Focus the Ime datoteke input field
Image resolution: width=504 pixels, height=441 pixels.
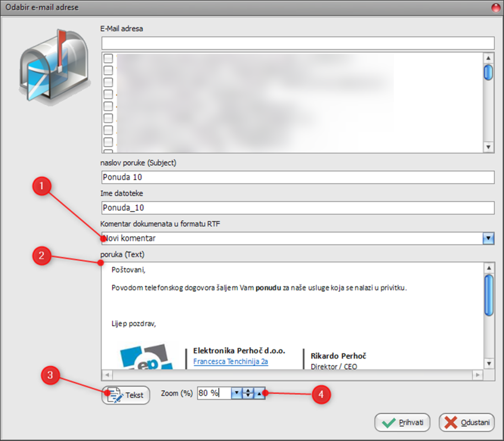pos(297,208)
